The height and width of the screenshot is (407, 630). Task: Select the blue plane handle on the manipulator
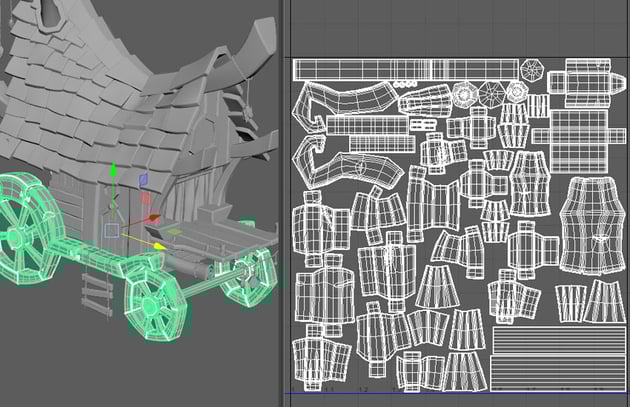143,180
